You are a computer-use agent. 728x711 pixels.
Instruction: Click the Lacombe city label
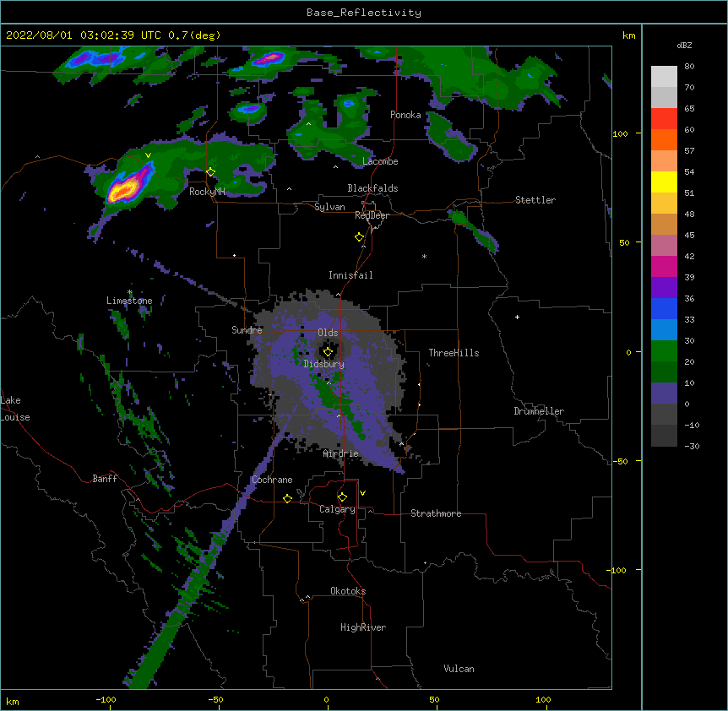380,161
